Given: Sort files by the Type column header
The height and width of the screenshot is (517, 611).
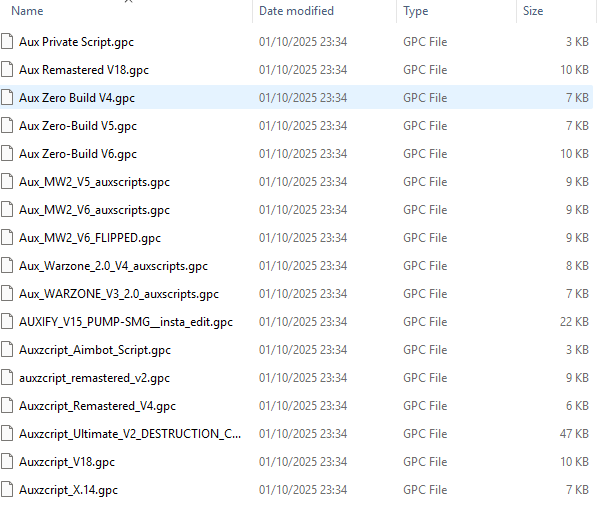Looking at the screenshot, I should pyautogui.click(x=415, y=11).
